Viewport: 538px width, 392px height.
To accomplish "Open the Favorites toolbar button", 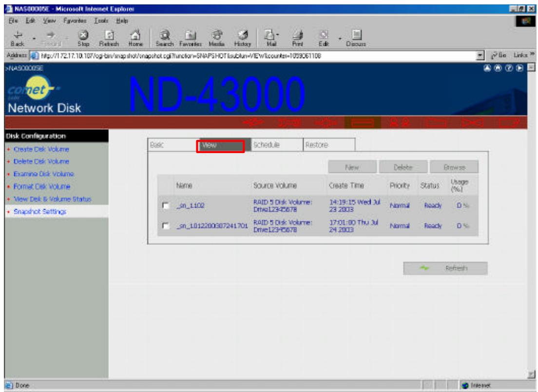I will [191, 39].
